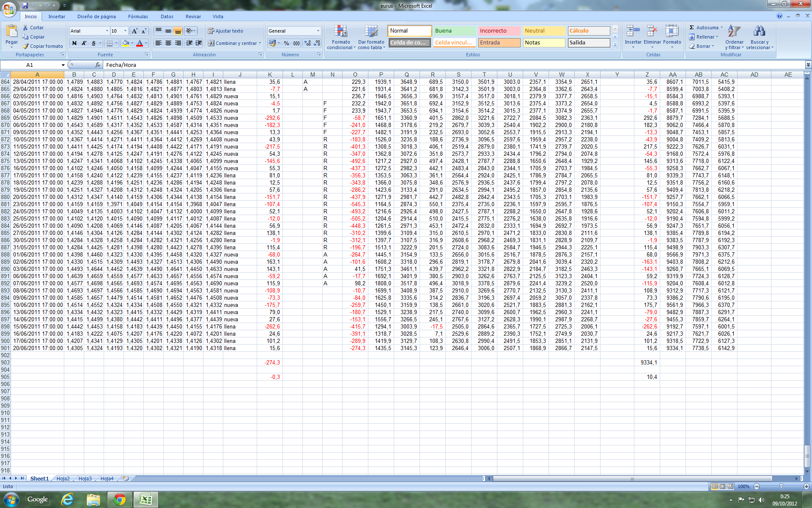Viewport: 812px width, 508px height.
Task: Open the Hoja2 sheet tab
Action: 63,478
